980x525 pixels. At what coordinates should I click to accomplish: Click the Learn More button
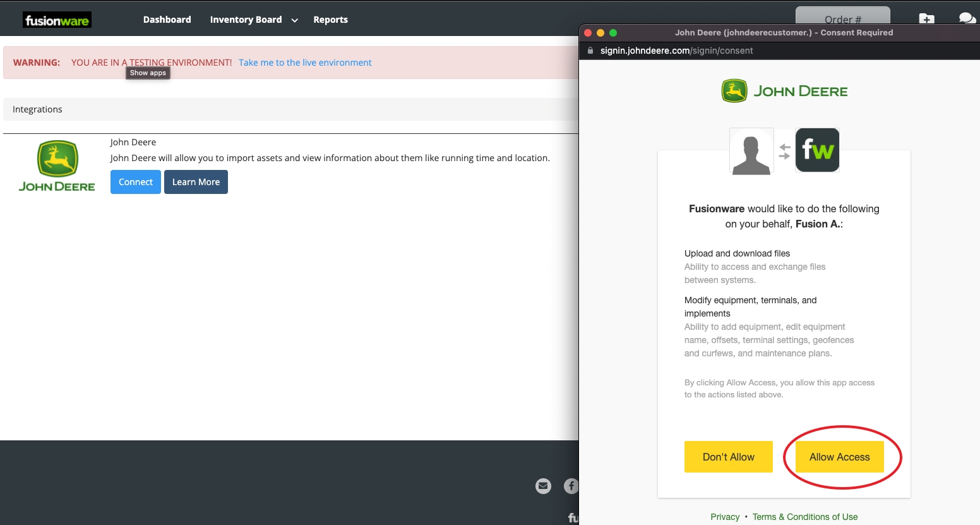tap(196, 182)
